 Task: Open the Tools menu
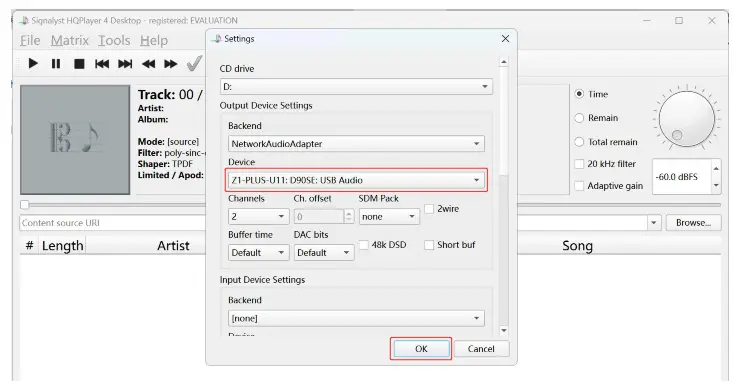point(114,41)
